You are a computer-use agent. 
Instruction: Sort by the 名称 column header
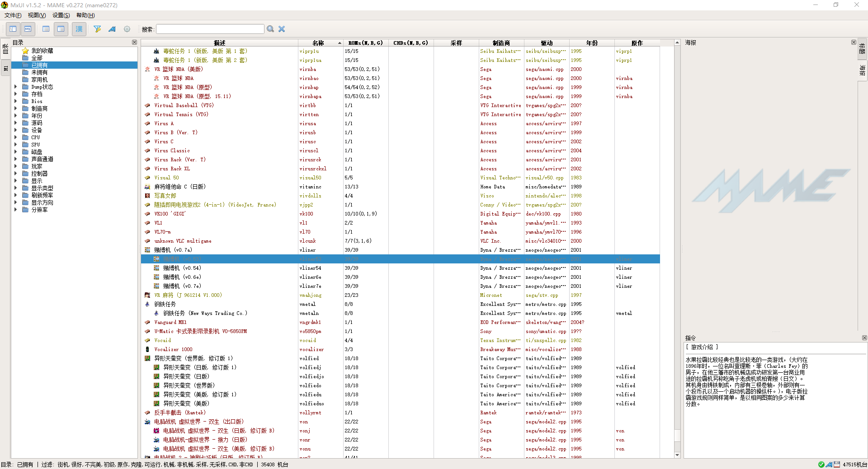pos(321,43)
